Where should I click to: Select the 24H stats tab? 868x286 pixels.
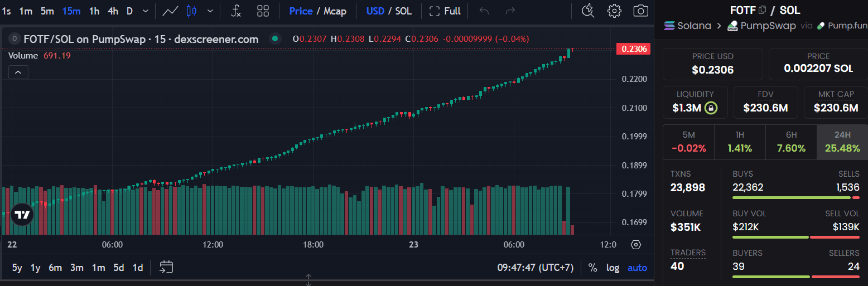pyautogui.click(x=842, y=142)
